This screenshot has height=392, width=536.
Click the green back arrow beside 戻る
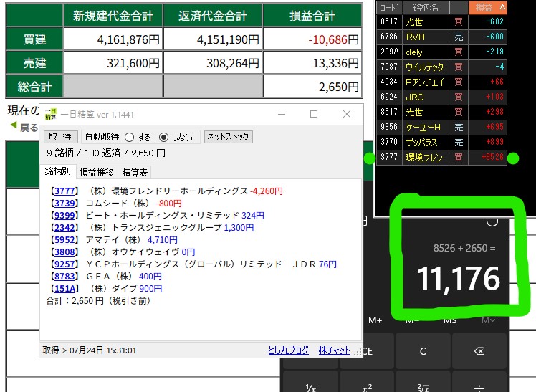pos(14,125)
